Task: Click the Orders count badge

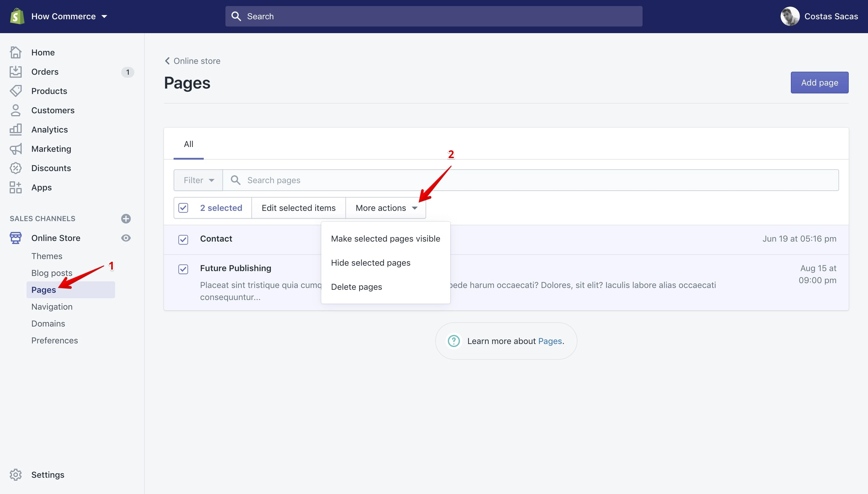Action: [127, 72]
